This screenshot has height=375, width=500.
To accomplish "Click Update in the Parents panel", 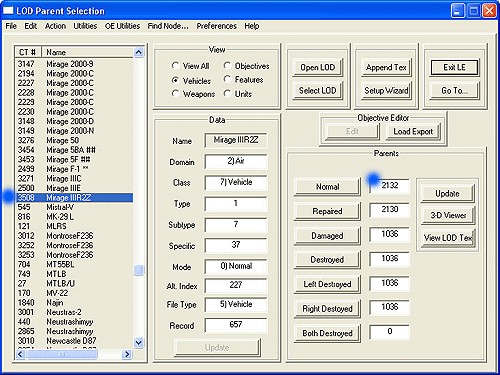I will pos(447,194).
